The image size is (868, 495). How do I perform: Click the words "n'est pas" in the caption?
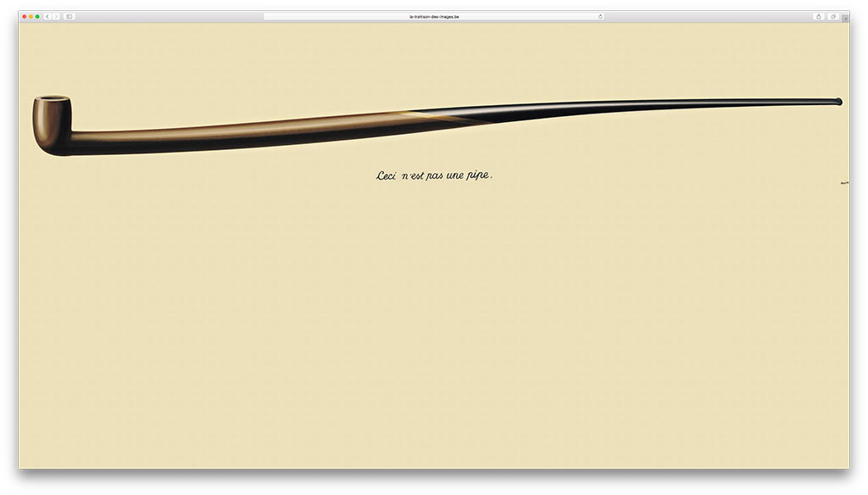pyautogui.click(x=429, y=176)
